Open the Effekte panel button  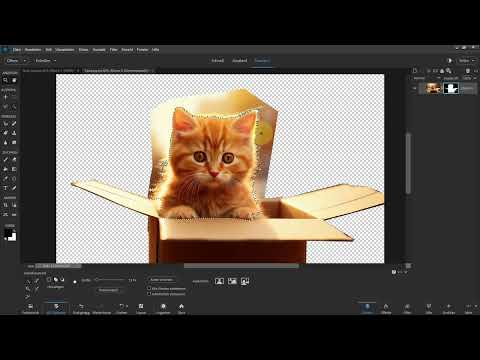386,308
